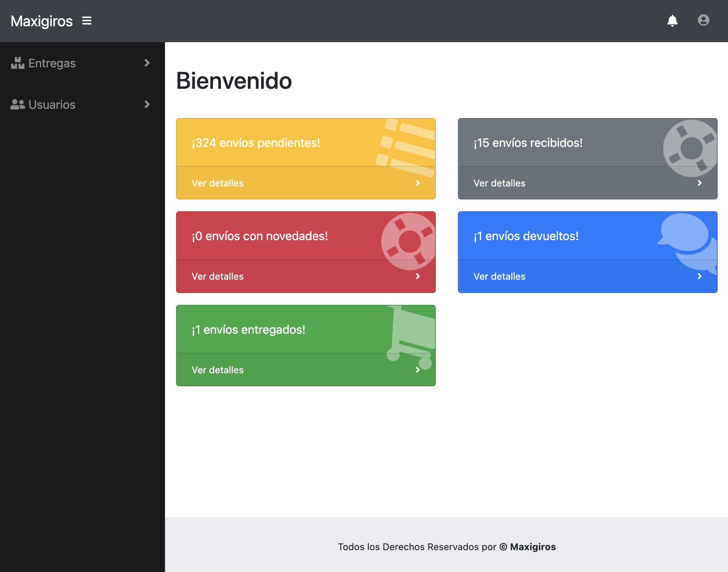Viewport: 728px width, 572px height.
Task: Click arrow on gray recibidos card
Action: (700, 183)
